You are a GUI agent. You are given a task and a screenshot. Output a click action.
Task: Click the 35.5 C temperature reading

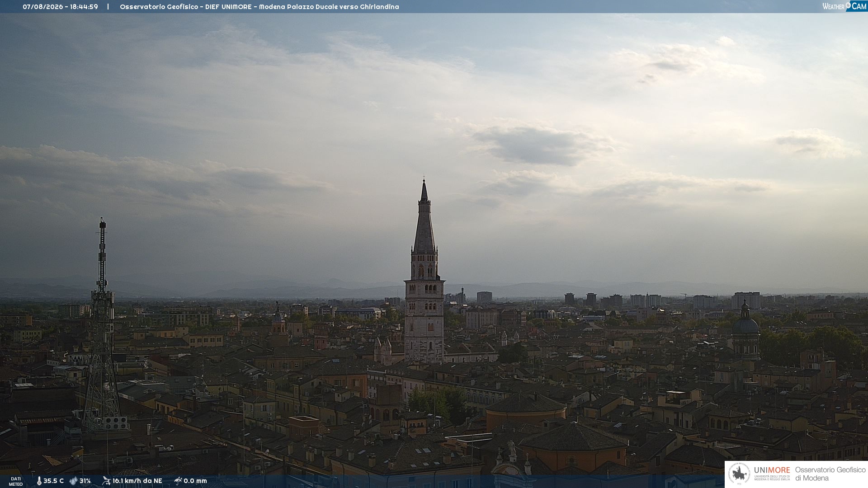(x=53, y=481)
